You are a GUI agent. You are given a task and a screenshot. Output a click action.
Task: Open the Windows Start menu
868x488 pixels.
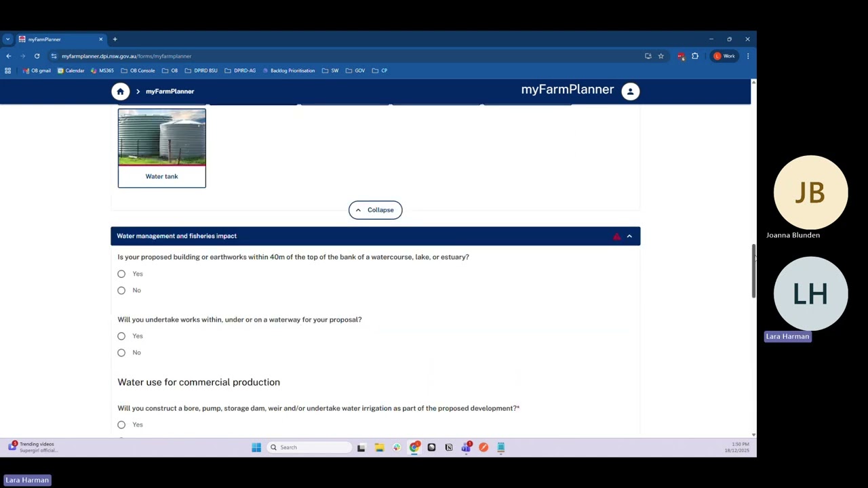[x=256, y=447]
